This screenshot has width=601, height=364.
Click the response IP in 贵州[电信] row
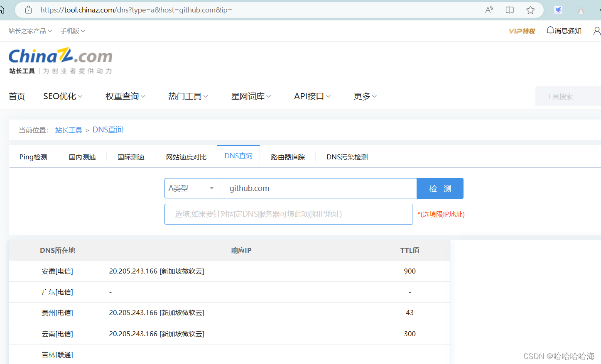coord(157,313)
